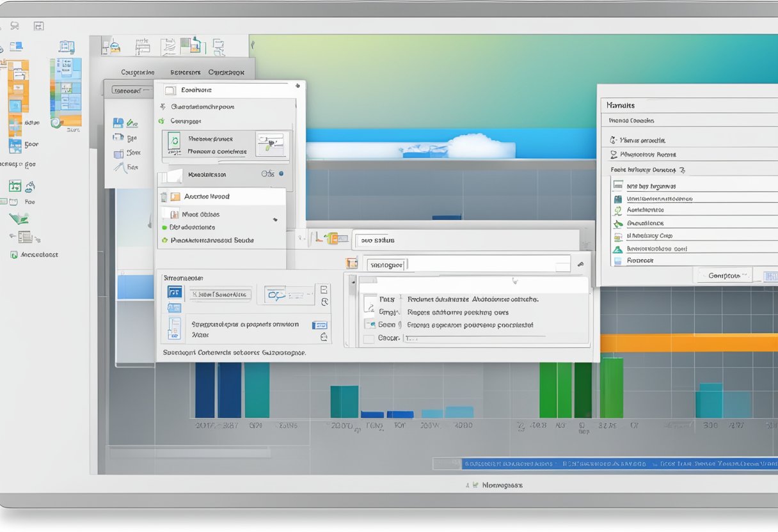Click the green flask icon in Manuits list
The width and height of the screenshot is (778, 532).
[x=617, y=249]
